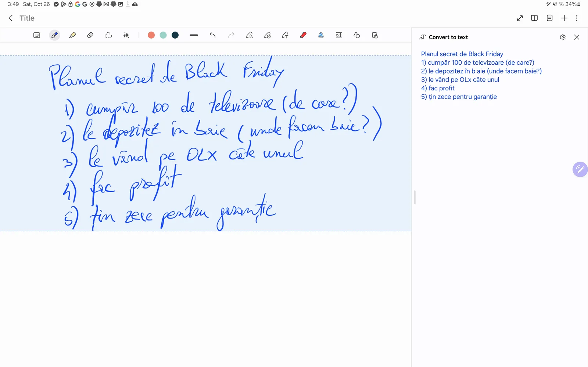Select converted line '1) cumpăr 100 de televizoare'

tap(478, 62)
